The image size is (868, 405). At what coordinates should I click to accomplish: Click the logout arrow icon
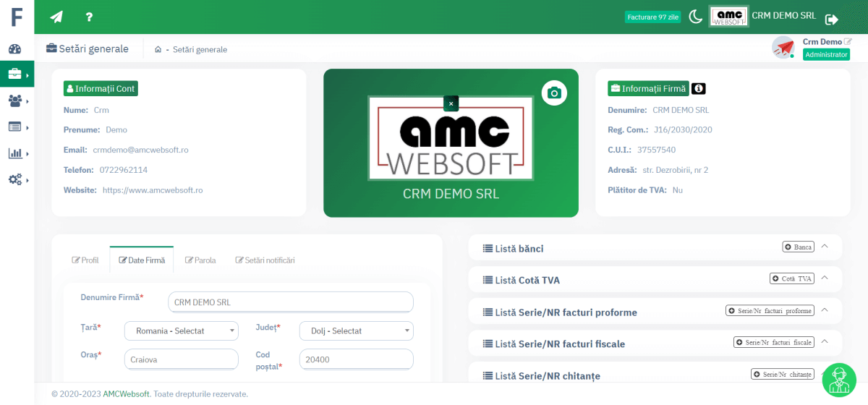832,20
